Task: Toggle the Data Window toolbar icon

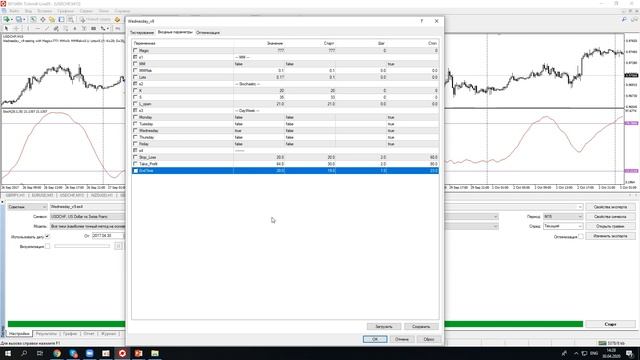Action: pyautogui.click(x=42, y=19)
